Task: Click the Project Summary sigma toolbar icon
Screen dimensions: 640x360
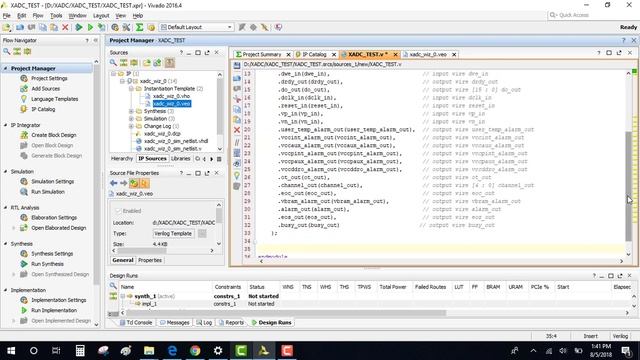Action: [139, 27]
